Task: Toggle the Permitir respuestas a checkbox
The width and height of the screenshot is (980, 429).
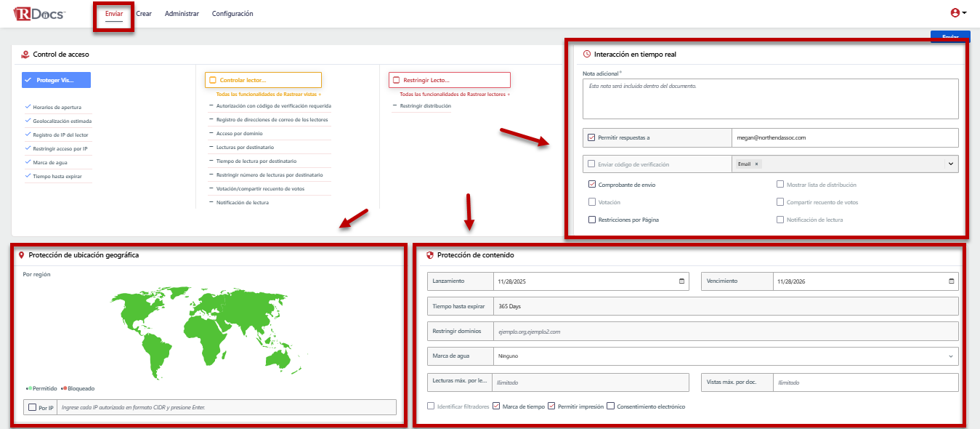Action: (x=591, y=137)
